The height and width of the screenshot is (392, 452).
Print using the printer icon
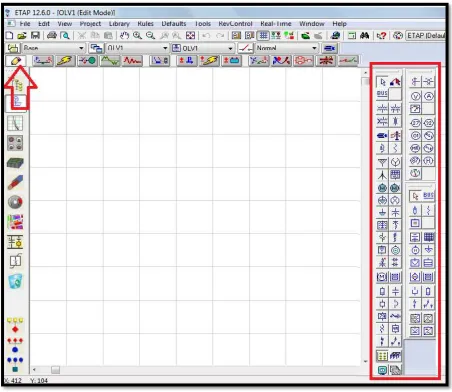point(52,35)
